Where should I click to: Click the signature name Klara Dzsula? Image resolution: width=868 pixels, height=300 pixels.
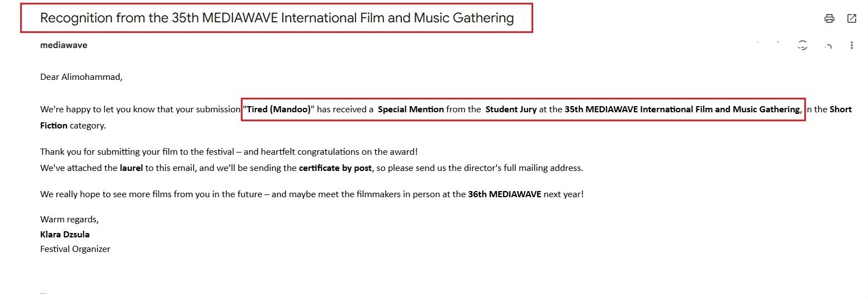click(x=65, y=235)
